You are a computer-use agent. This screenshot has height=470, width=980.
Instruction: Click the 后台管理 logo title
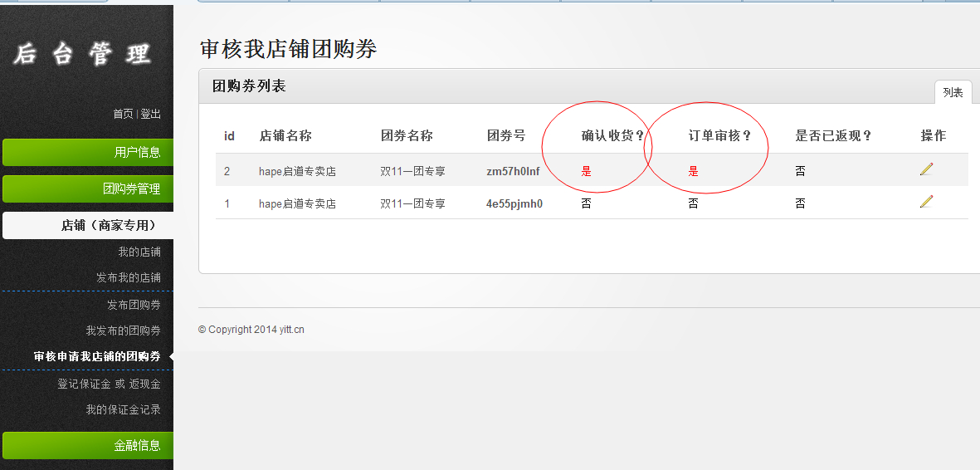[82, 55]
